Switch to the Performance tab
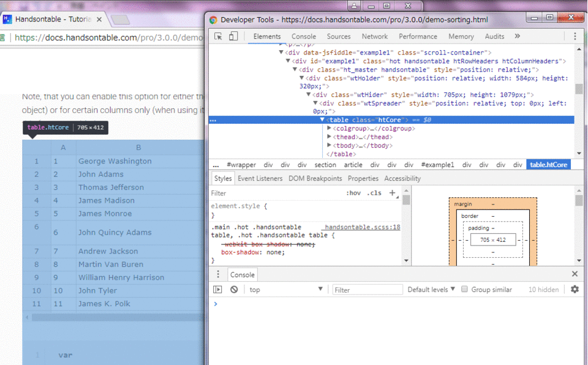 point(418,36)
